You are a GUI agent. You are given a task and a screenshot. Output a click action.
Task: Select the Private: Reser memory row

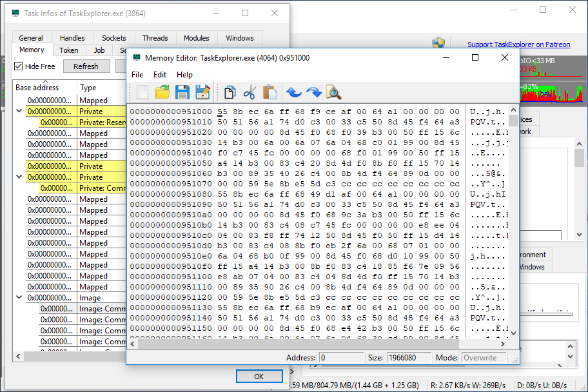[x=83, y=122]
